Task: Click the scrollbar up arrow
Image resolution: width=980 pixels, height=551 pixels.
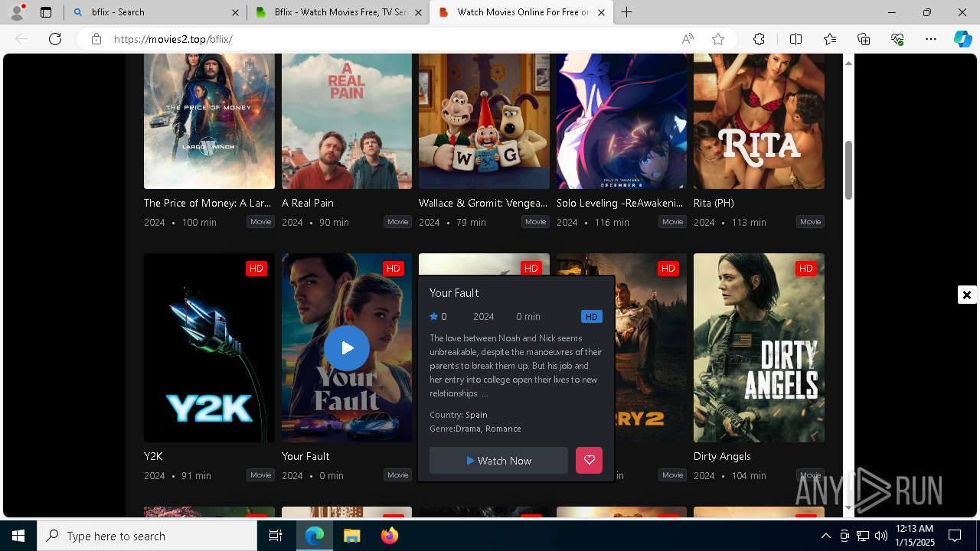Action: coord(848,62)
